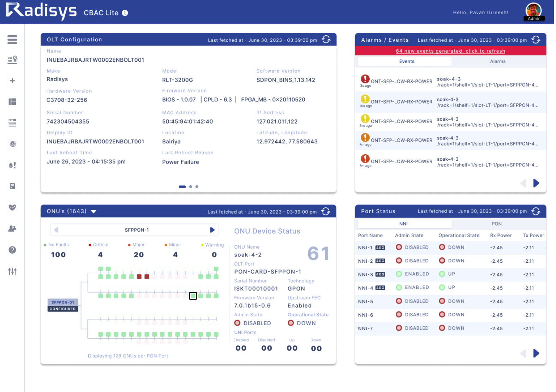Image resolution: width=556 pixels, height=392 pixels.
Task: Open the sliders settings sidebar icon
Action: [x=12, y=271]
